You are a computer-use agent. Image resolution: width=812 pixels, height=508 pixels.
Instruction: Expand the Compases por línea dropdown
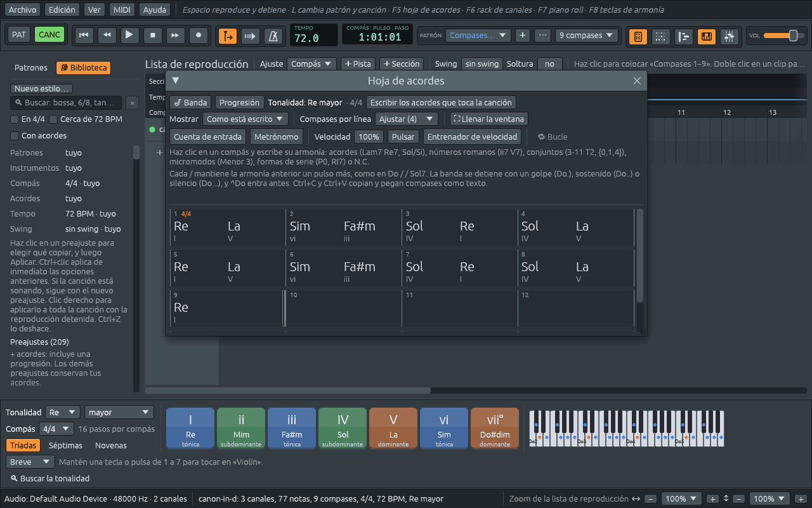(406, 119)
